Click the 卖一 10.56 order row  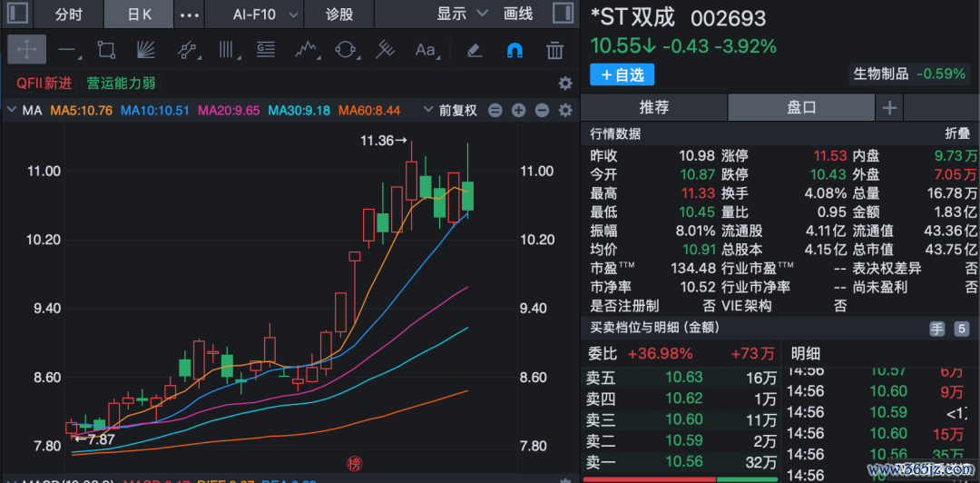point(681,462)
